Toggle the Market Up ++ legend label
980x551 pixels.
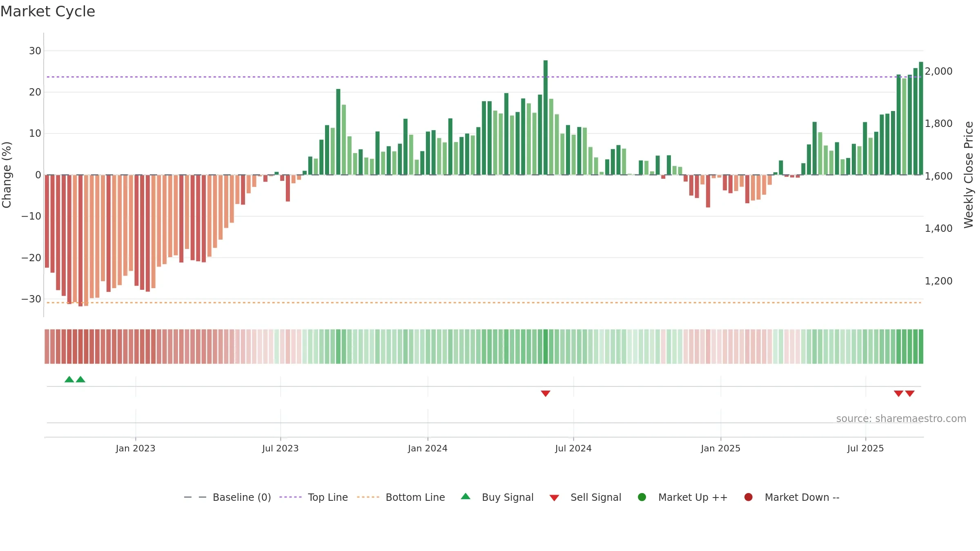(x=693, y=497)
